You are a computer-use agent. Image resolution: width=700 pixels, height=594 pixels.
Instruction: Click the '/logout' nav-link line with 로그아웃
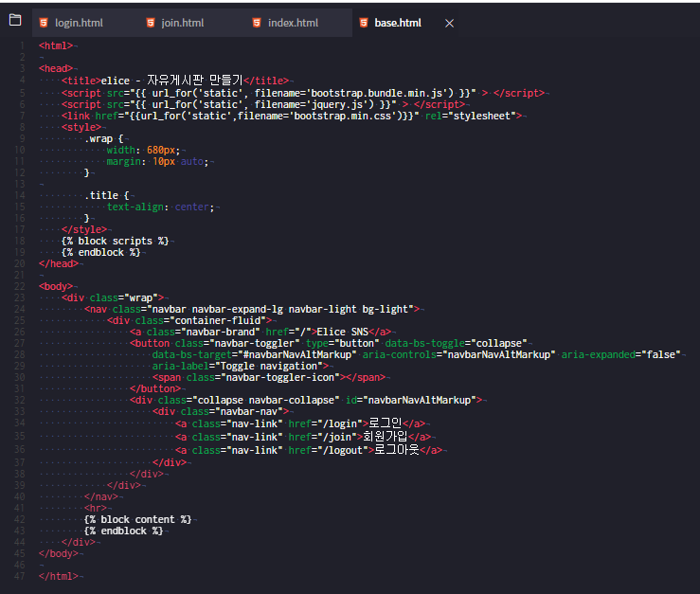[x=309, y=450]
